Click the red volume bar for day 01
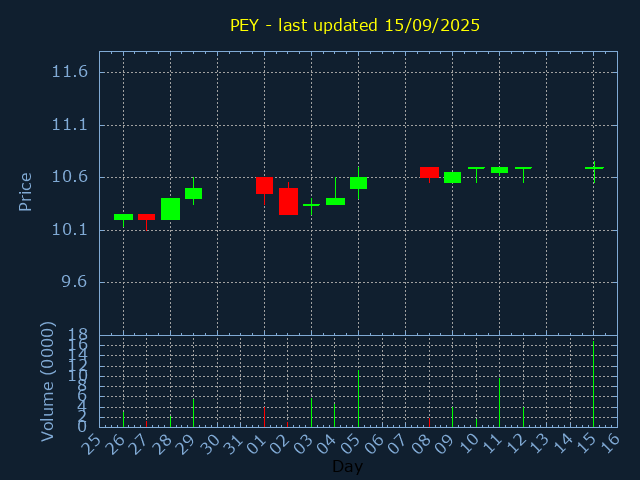The height and width of the screenshot is (480, 640). pos(264,417)
